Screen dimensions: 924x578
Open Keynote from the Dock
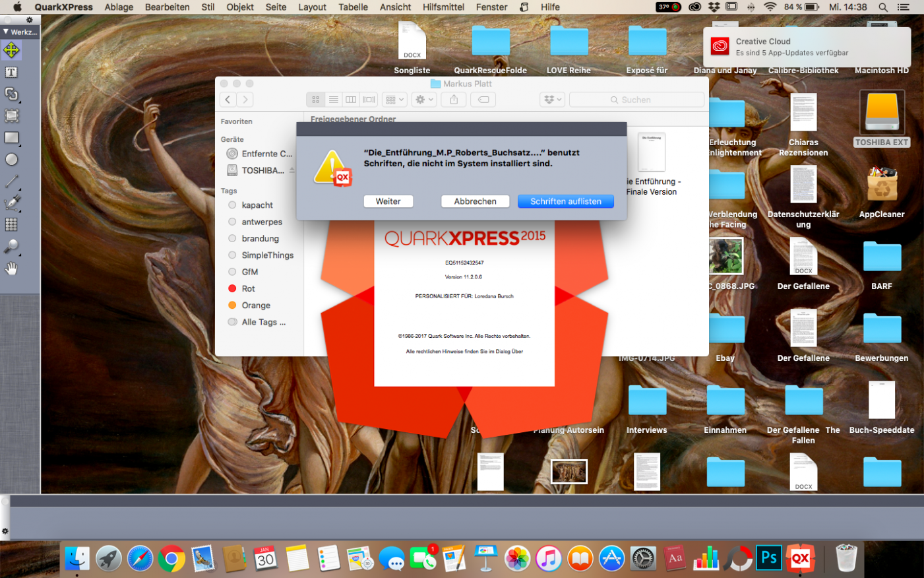[485, 559]
